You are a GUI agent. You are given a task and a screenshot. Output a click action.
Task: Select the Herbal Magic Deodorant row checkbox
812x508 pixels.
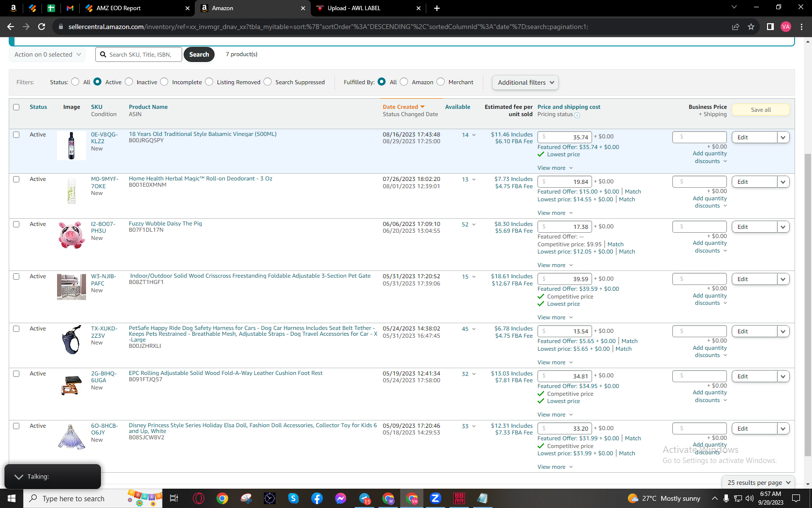(x=16, y=179)
